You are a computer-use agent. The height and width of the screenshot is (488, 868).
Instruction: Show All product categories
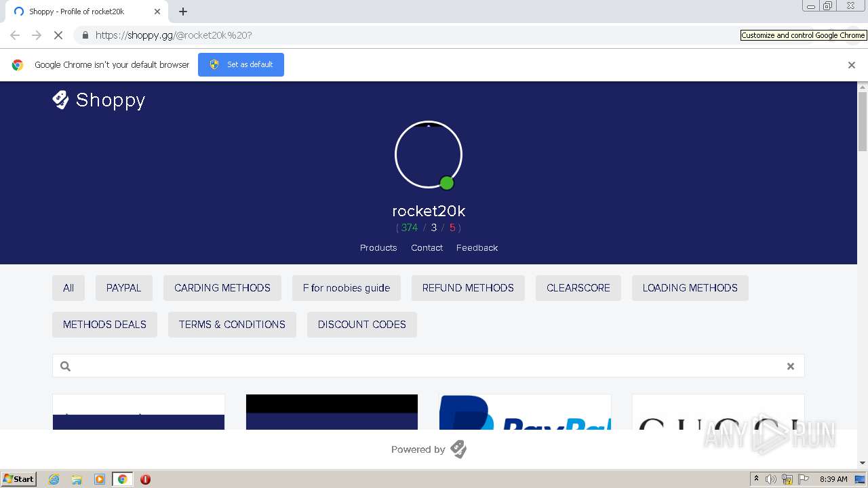(68, 288)
